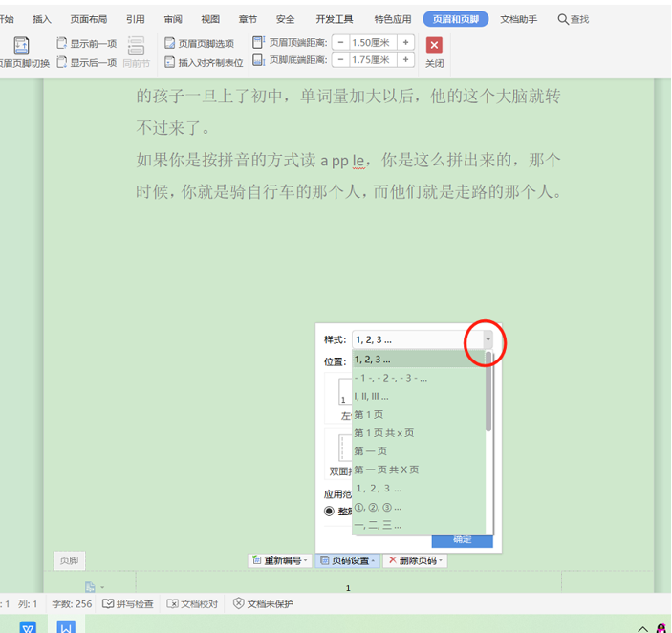Viewport: 672px width, 633px height.
Task: Close header and footer with red X
Action: pos(434,45)
